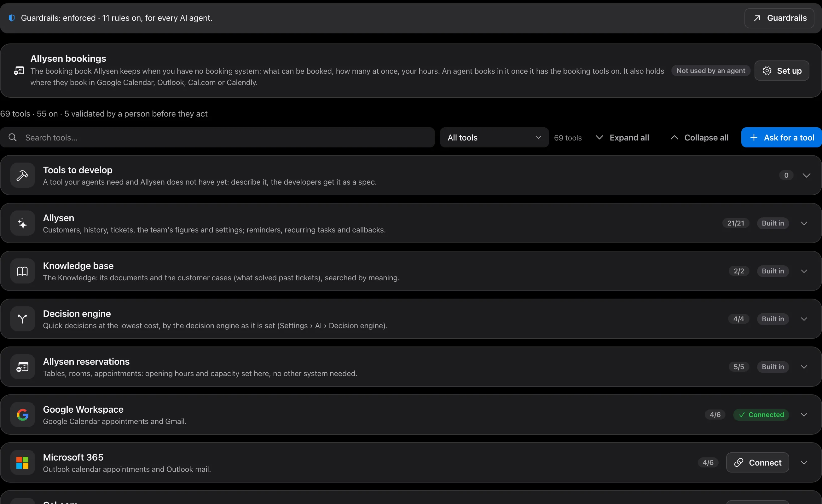Click the calendar icon for Allysen reservations

pyautogui.click(x=23, y=367)
